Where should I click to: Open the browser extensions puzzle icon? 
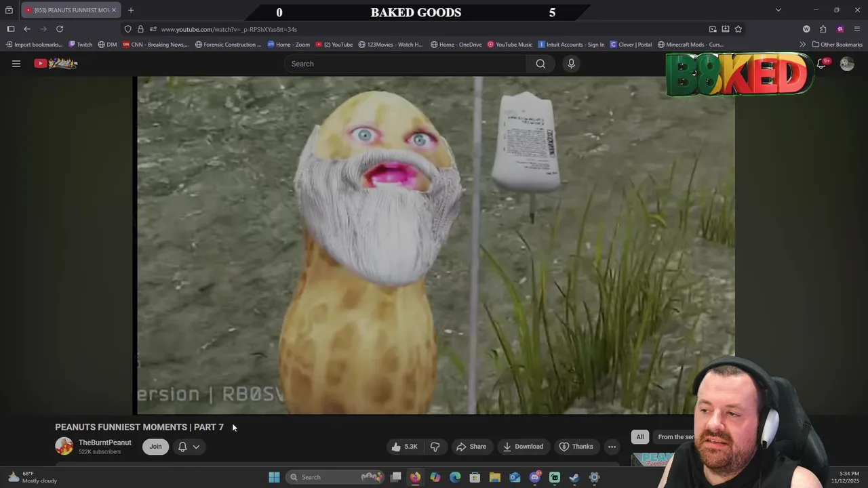pos(823,29)
